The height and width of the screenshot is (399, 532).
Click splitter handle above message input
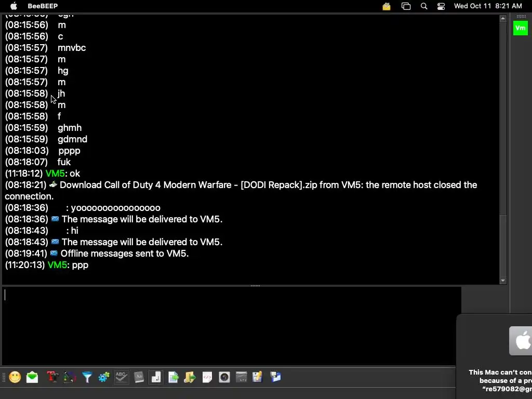tap(255, 286)
